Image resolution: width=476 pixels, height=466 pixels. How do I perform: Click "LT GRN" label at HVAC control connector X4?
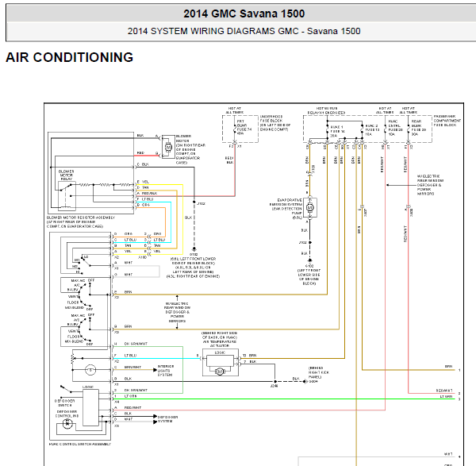[x=131, y=396]
